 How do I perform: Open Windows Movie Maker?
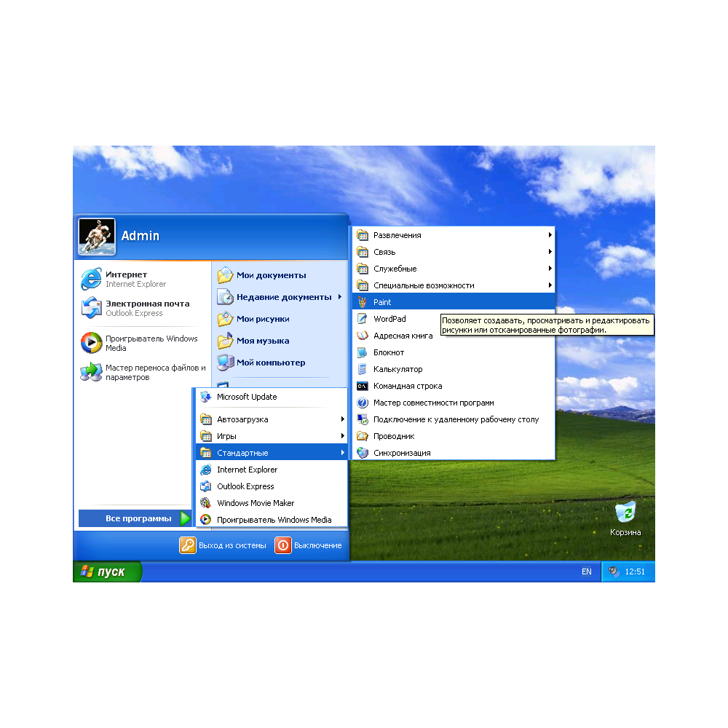click(x=272, y=503)
